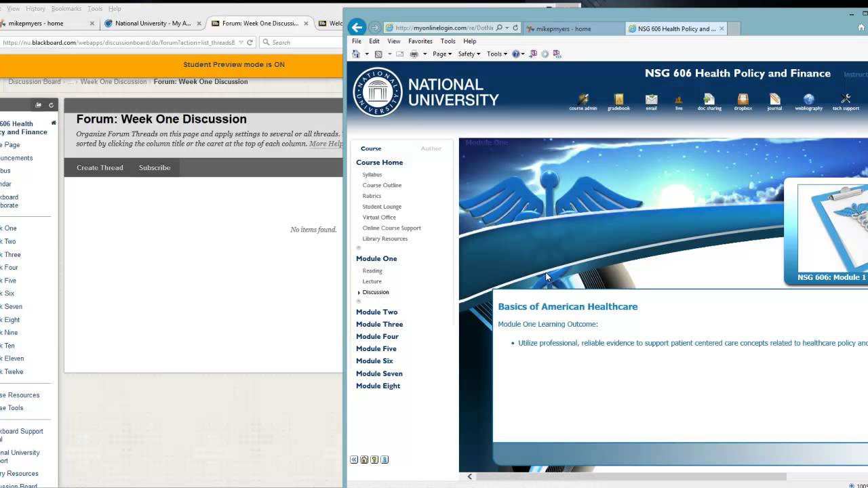Click the IE print icon
Image resolution: width=868 pixels, height=488 pixels.
point(414,54)
